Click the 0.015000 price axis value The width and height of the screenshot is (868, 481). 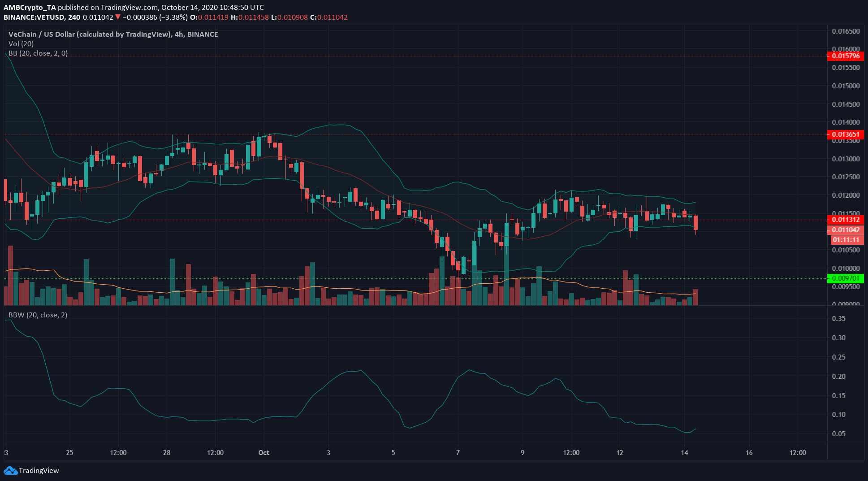pos(846,86)
